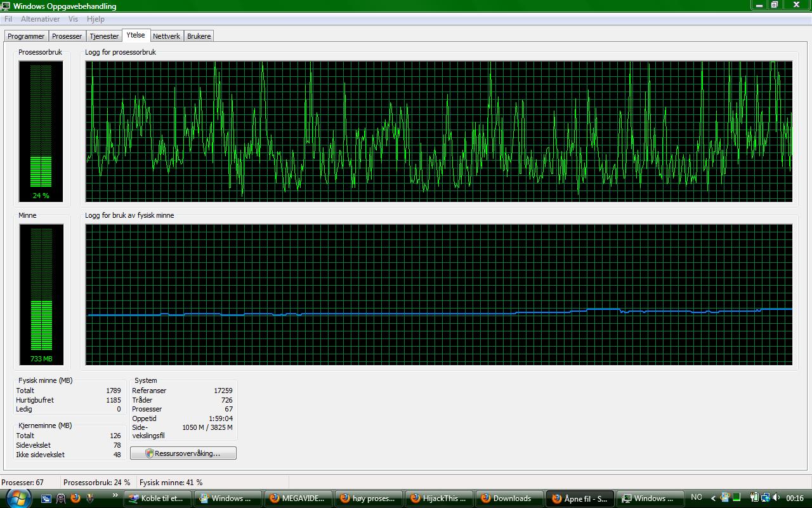Switch to the Brukere tab
Viewport: 812px width, 508px height.
[x=199, y=36]
